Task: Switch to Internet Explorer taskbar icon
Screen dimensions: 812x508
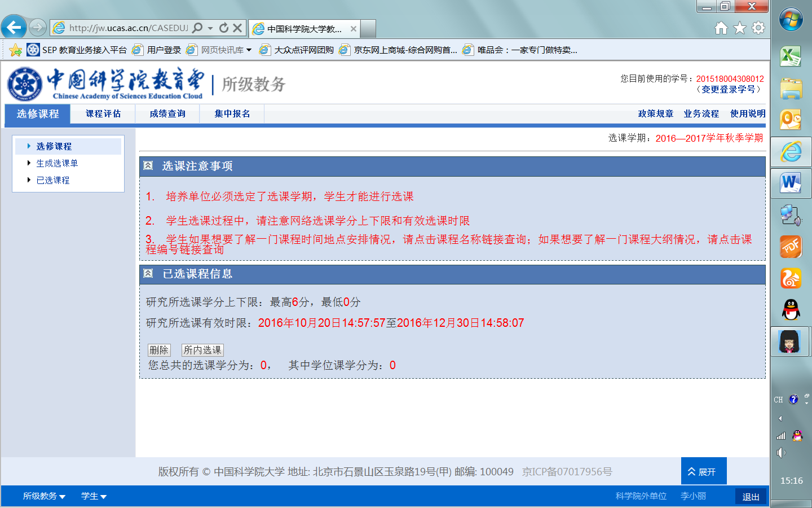Action: tap(791, 152)
